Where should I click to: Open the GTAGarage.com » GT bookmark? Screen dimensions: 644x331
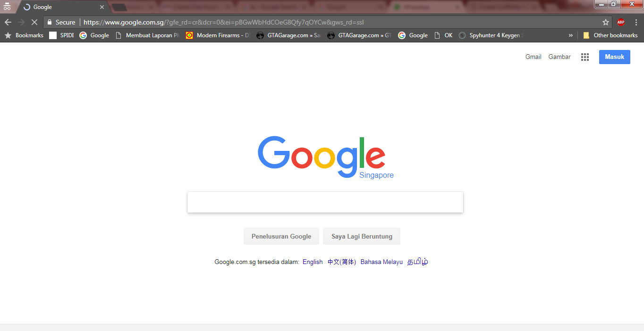click(359, 35)
